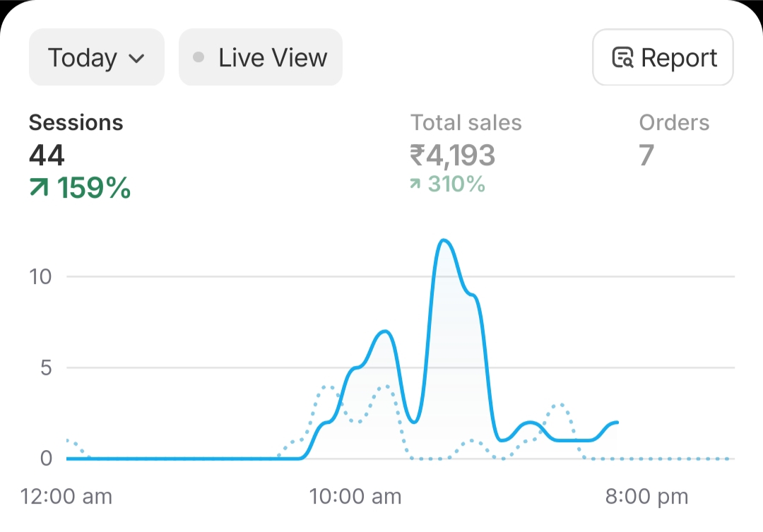The height and width of the screenshot is (532, 763).
Task: Open the Today date range dropdown
Action: coord(96,57)
